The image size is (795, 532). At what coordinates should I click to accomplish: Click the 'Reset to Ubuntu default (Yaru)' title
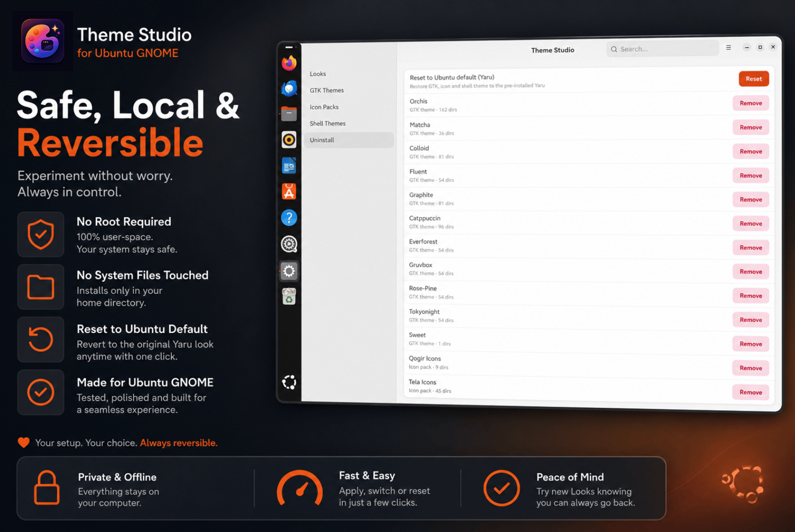[x=452, y=77]
